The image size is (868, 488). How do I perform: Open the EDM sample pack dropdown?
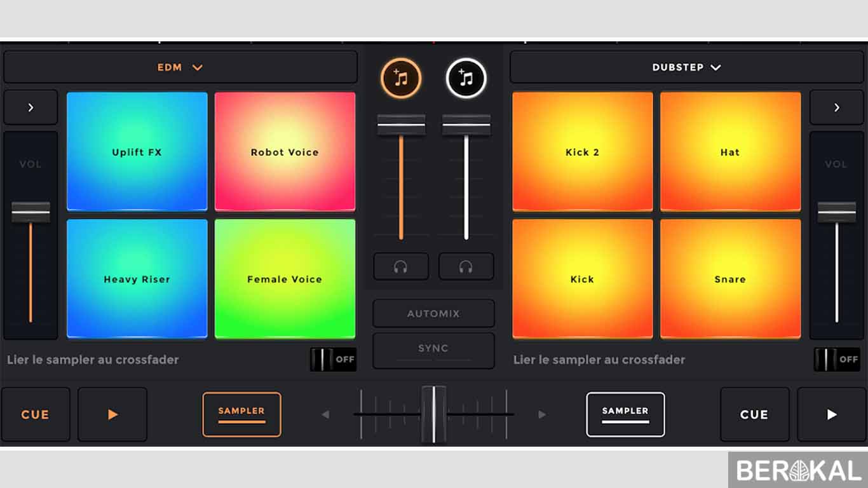coord(180,67)
